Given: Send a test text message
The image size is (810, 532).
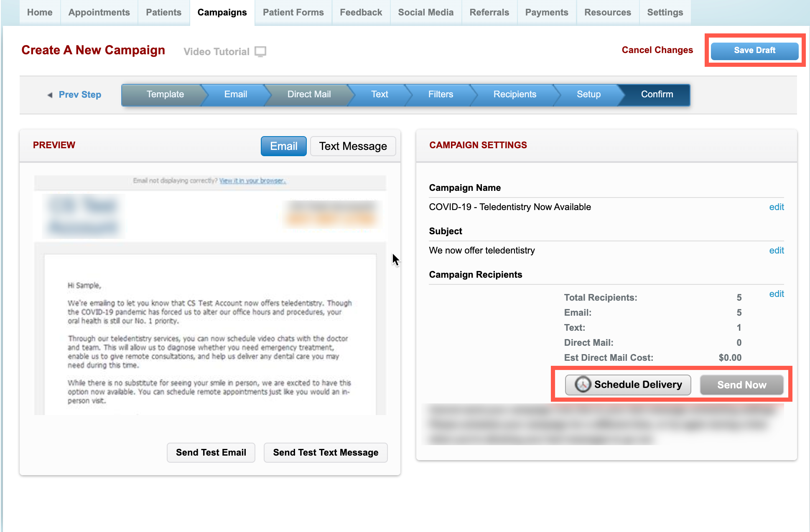Looking at the screenshot, I should click(325, 452).
